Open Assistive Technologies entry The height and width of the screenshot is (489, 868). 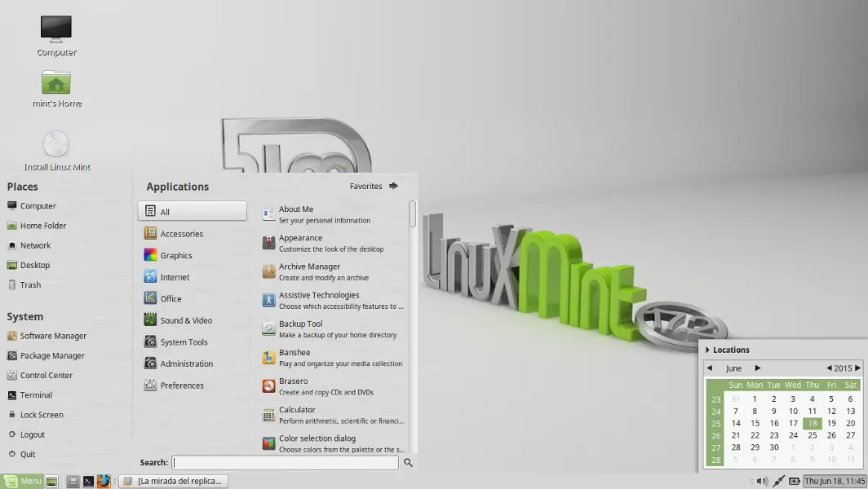(333, 301)
